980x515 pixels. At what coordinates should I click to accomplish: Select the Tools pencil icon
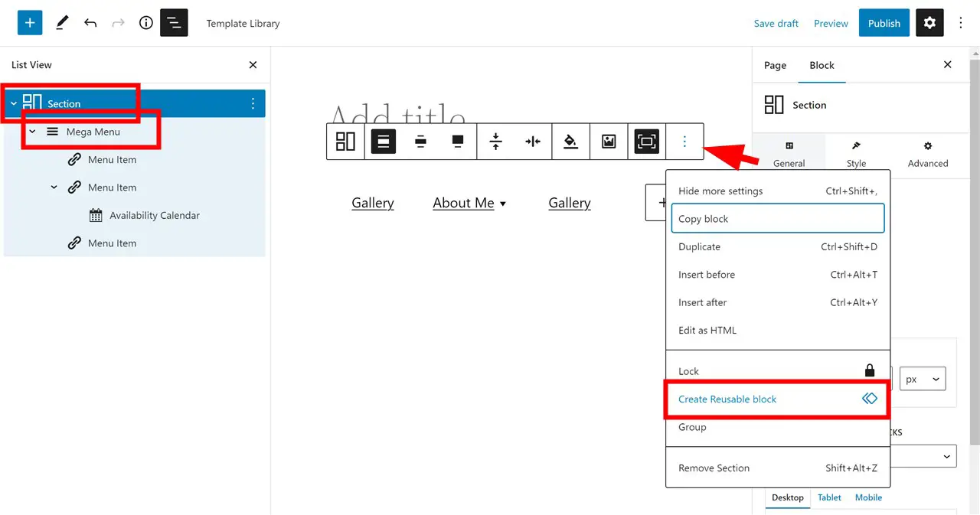click(x=63, y=23)
